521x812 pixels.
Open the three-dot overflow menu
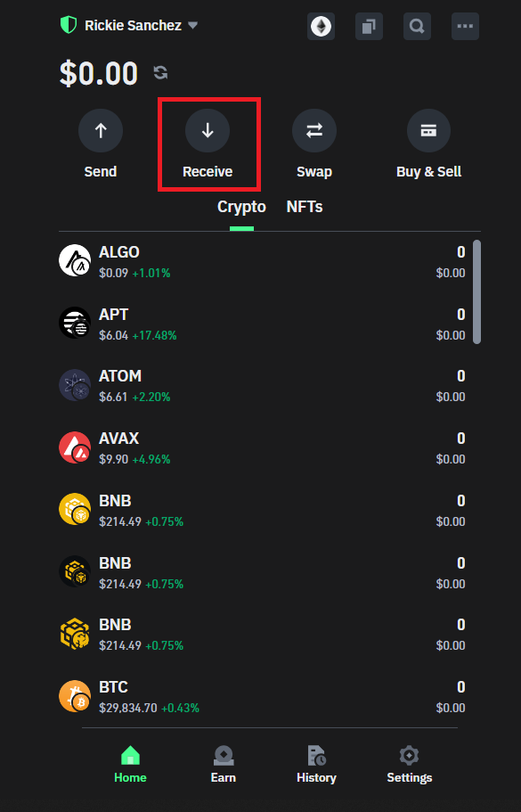pyautogui.click(x=464, y=26)
